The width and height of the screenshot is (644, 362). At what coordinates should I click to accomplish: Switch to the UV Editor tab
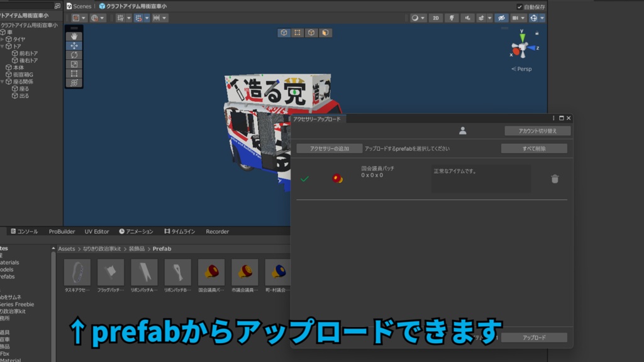[97, 231]
